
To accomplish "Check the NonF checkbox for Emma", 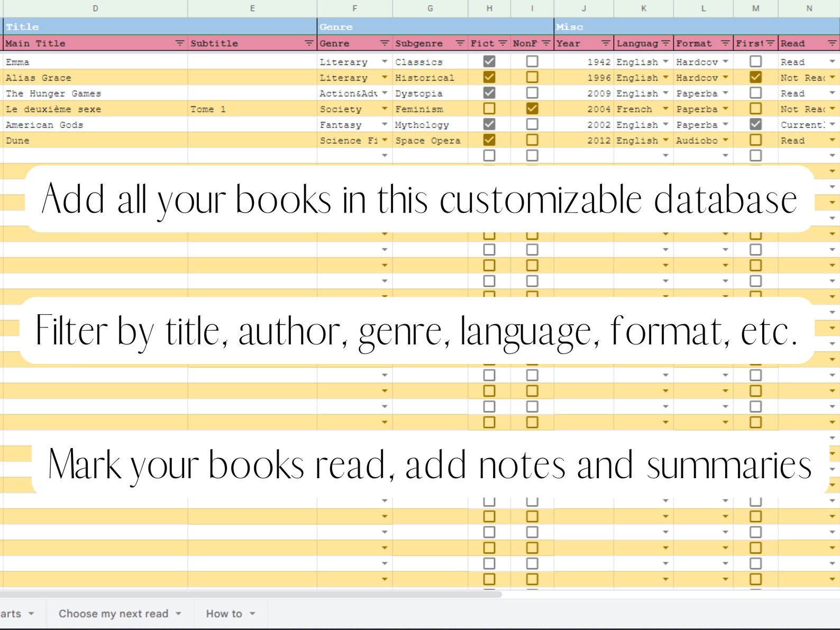I will [532, 61].
